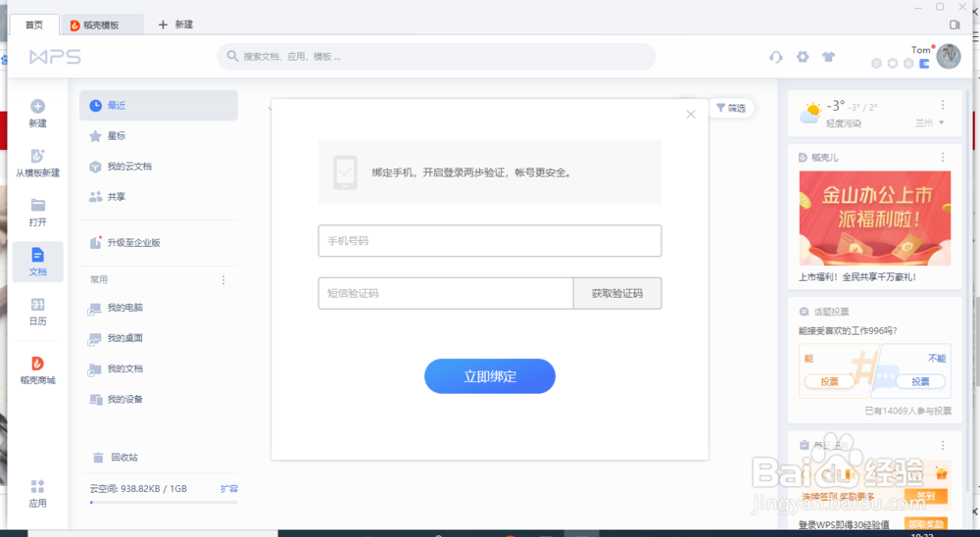Open the 常用 section three-dot menu
980x537 pixels.
pos(223,280)
